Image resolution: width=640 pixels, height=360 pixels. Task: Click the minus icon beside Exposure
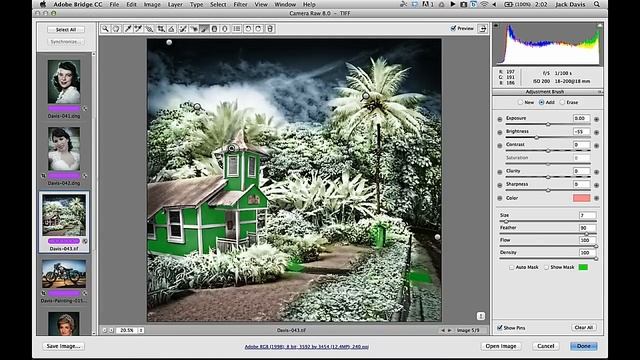(500, 119)
